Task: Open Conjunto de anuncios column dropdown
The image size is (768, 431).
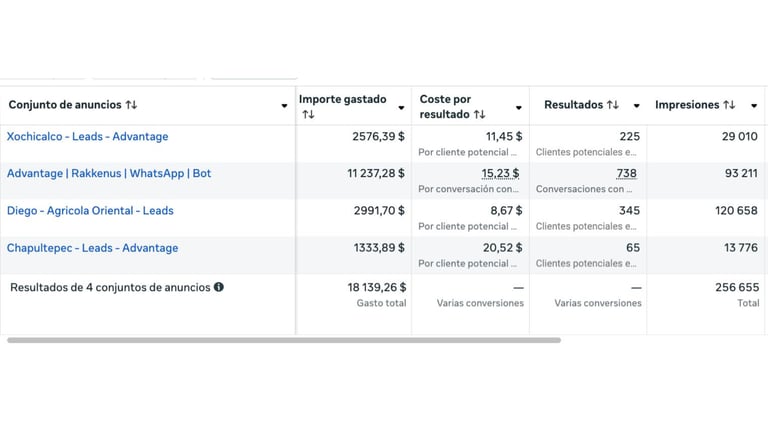Action: pyautogui.click(x=284, y=106)
